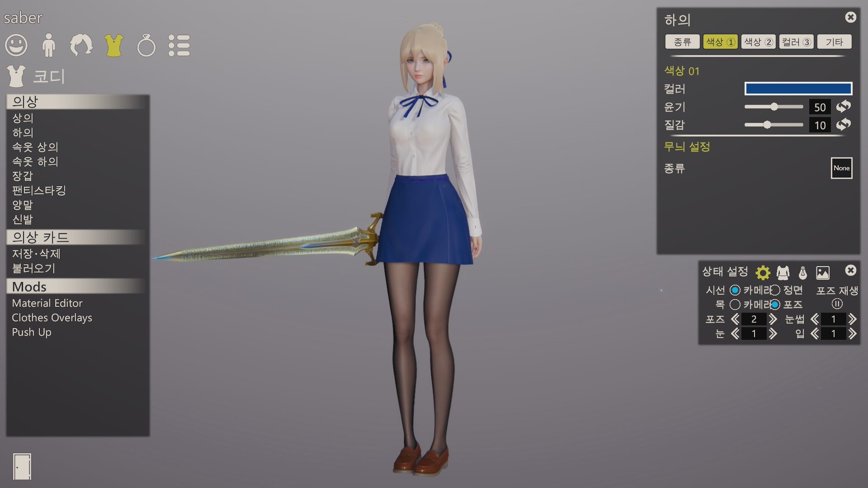The image size is (868, 488).
Task: Switch to the 기타 tab
Action: click(834, 42)
